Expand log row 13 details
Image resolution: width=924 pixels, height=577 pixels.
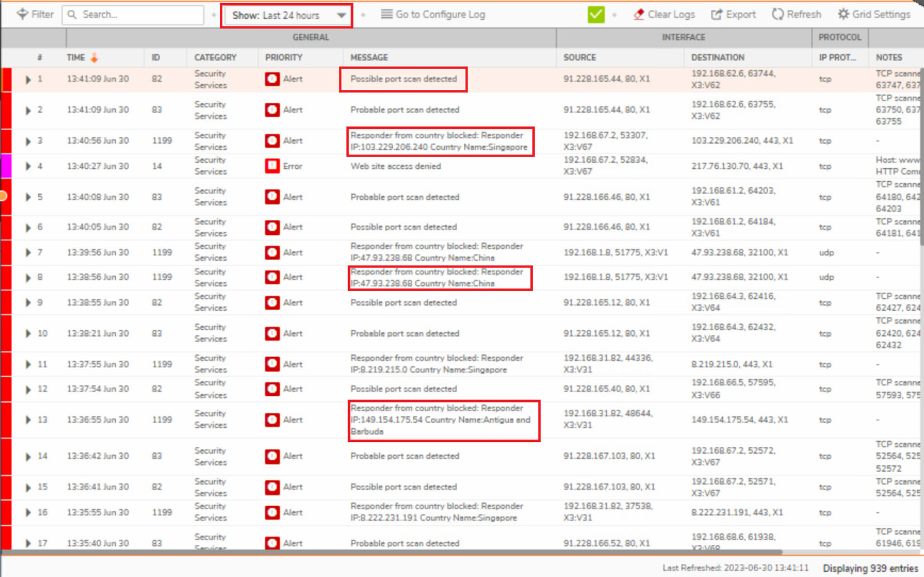coord(28,420)
